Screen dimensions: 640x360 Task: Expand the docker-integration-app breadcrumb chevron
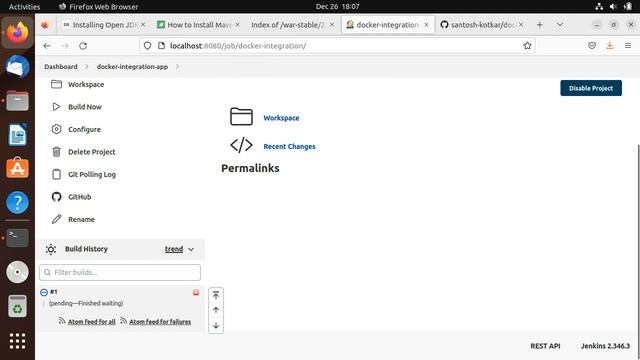tap(177, 67)
